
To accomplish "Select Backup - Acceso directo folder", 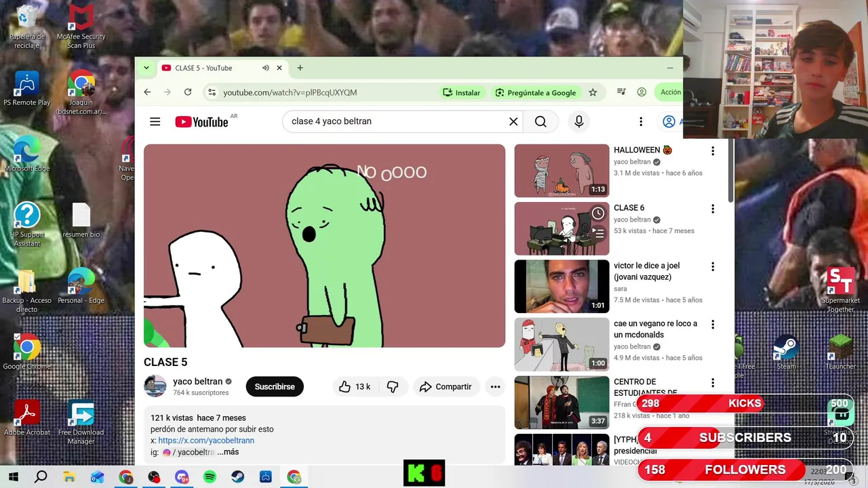I will click(27, 291).
